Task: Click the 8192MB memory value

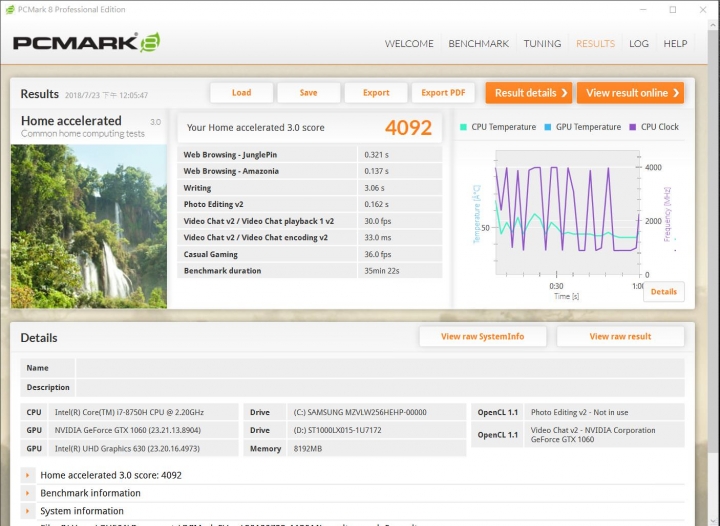Action: pyautogui.click(x=308, y=449)
